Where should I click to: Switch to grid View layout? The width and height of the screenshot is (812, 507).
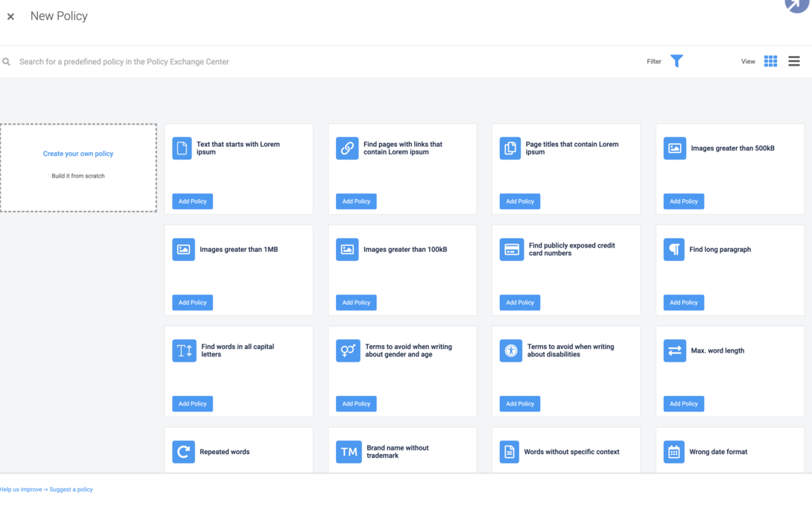770,61
